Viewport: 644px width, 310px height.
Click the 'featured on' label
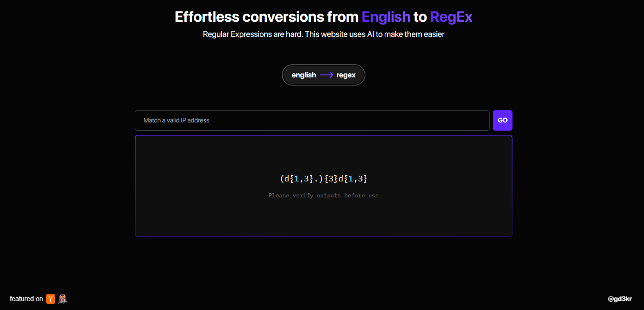26,299
